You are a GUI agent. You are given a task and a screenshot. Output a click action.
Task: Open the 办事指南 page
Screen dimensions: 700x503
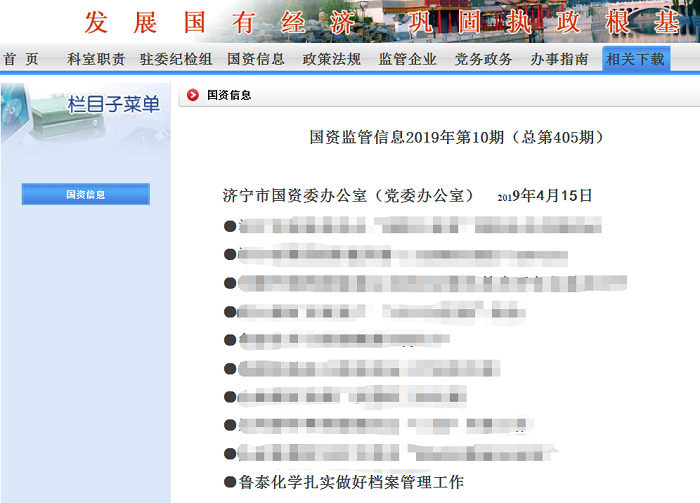tap(560, 59)
